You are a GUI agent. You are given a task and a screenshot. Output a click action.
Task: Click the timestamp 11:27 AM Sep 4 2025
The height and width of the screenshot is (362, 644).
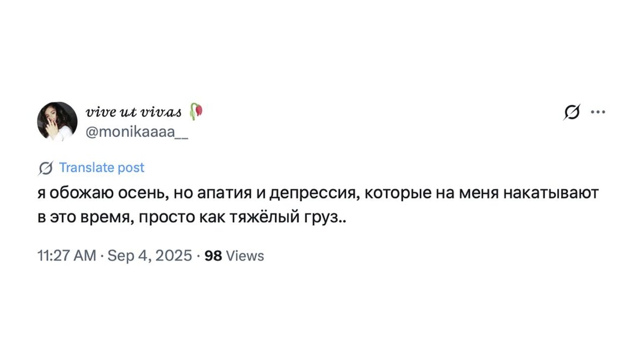[x=113, y=256]
